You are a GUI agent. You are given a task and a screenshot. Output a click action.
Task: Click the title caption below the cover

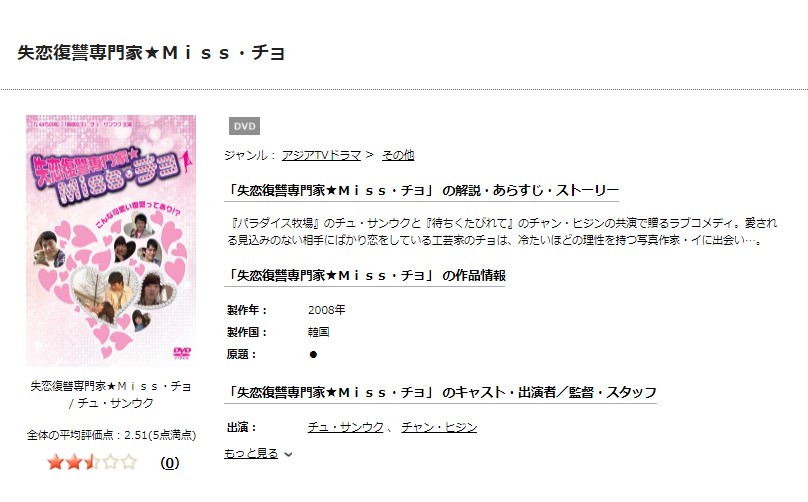coord(111,394)
